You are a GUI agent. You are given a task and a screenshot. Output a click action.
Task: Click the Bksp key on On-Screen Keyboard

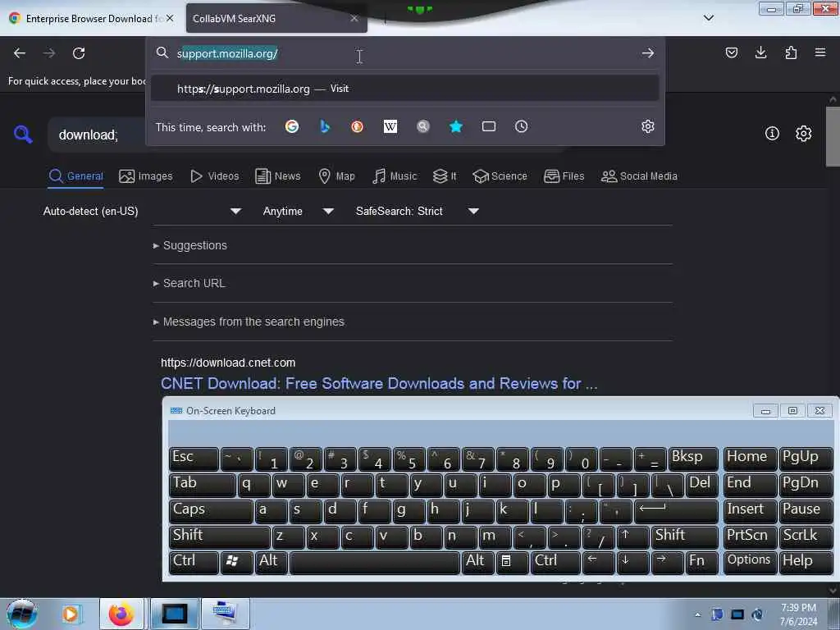click(x=693, y=459)
